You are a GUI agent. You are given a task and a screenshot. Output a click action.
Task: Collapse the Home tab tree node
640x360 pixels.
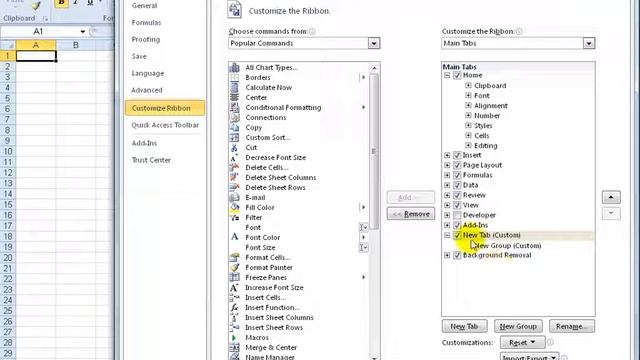[x=447, y=75]
